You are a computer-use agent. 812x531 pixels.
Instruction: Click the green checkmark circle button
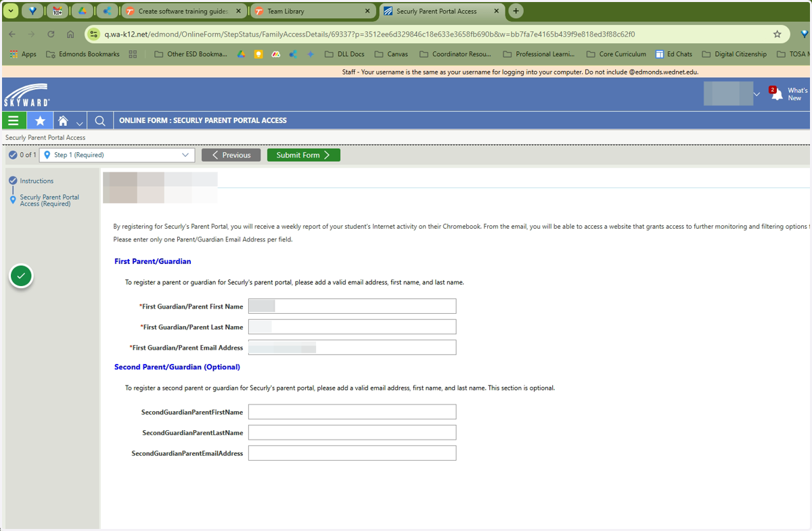[x=21, y=276]
